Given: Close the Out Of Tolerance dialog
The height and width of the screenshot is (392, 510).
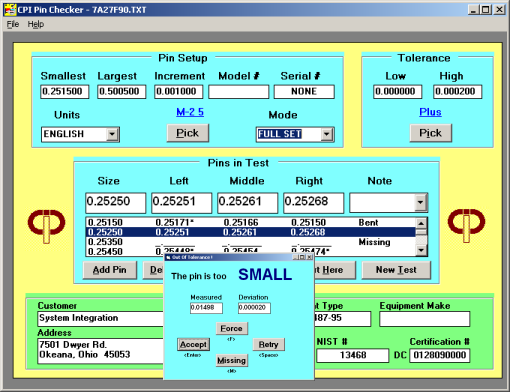Looking at the screenshot, I should coord(310,257).
